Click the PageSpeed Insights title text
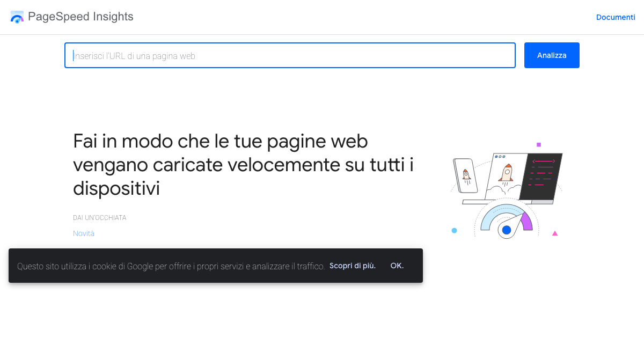644x338 pixels. pos(82,17)
